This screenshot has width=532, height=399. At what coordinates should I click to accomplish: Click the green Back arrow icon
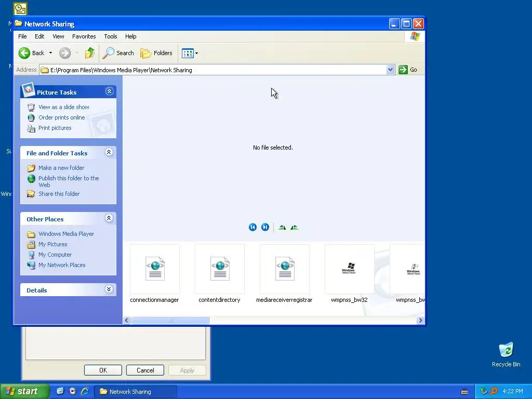point(24,53)
